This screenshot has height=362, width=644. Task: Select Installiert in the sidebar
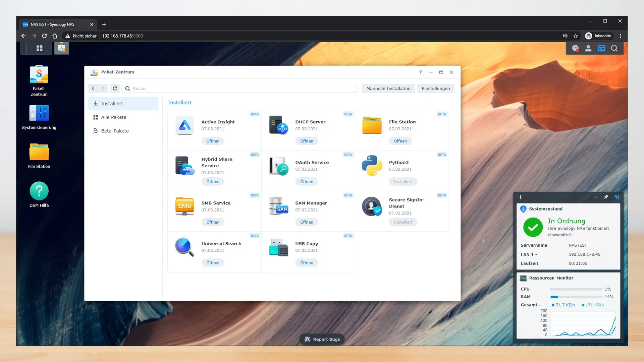[123, 104]
